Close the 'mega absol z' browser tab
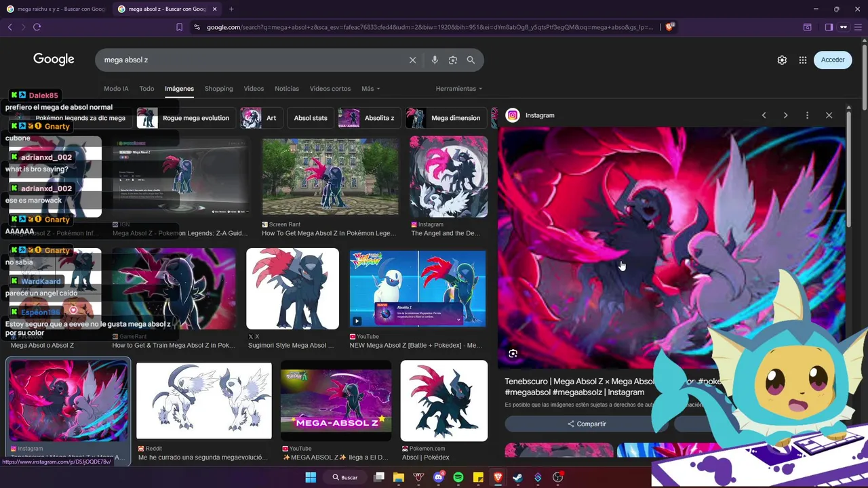The image size is (868, 488). (215, 9)
